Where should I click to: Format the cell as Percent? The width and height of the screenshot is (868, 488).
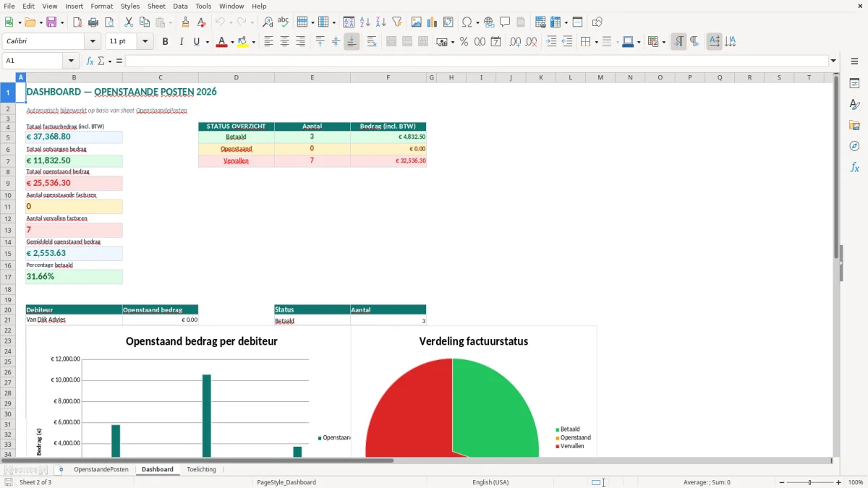tap(464, 42)
